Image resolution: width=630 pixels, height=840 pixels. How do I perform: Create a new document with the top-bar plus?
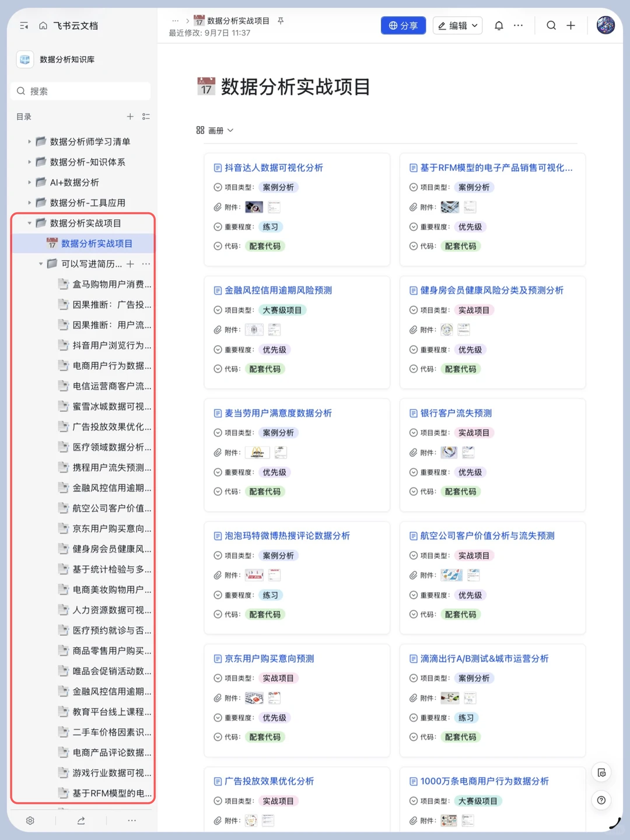tap(571, 26)
